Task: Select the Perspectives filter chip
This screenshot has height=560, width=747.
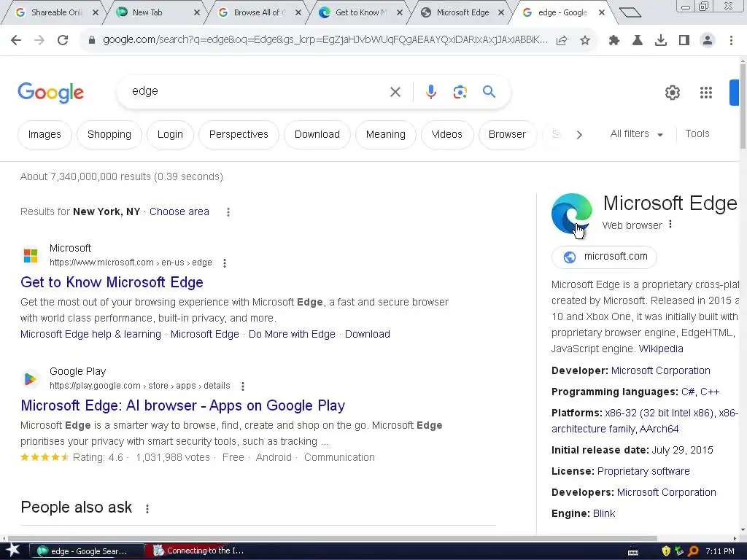Action: pyautogui.click(x=239, y=135)
